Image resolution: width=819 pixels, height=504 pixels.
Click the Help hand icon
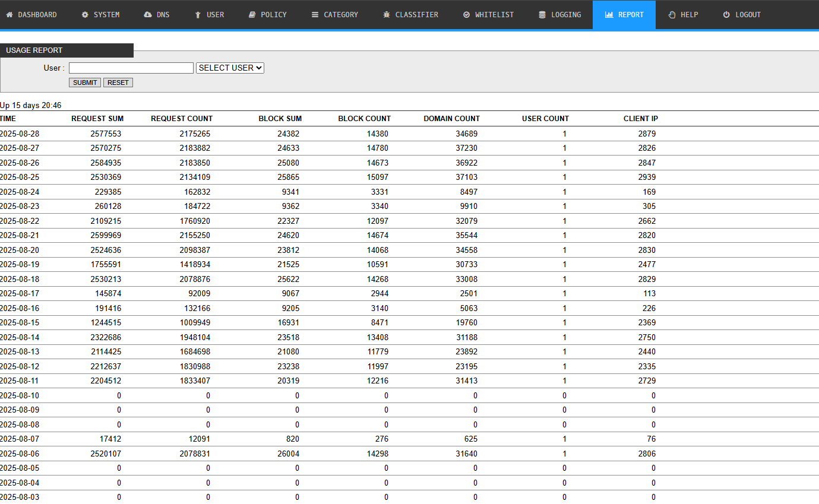click(672, 15)
